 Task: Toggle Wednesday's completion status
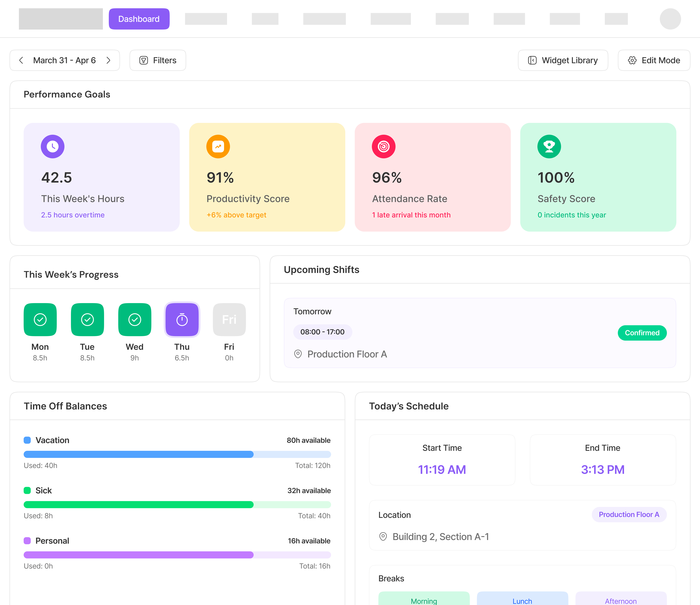(x=135, y=320)
